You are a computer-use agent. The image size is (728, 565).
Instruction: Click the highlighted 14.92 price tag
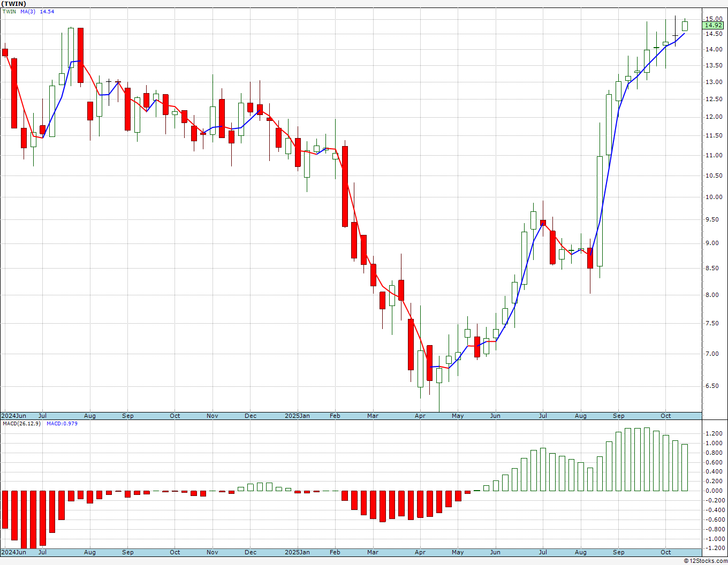[x=713, y=25]
